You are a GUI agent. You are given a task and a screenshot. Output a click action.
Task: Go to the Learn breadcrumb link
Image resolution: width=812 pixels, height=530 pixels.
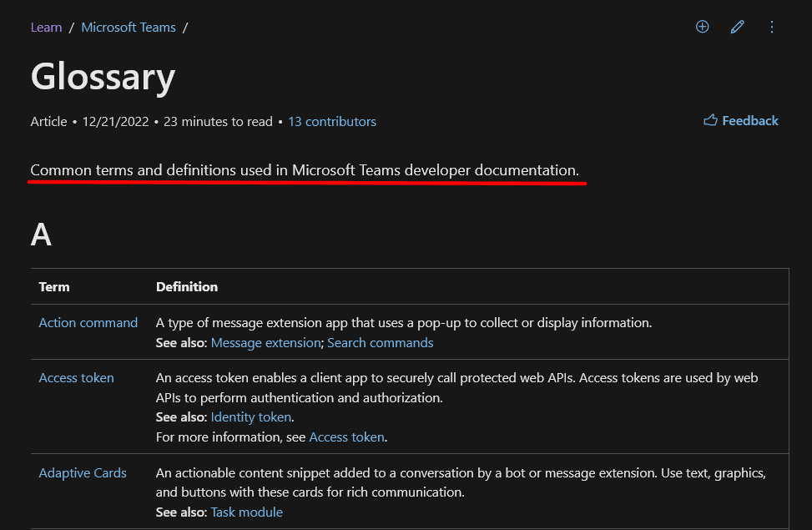point(46,28)
